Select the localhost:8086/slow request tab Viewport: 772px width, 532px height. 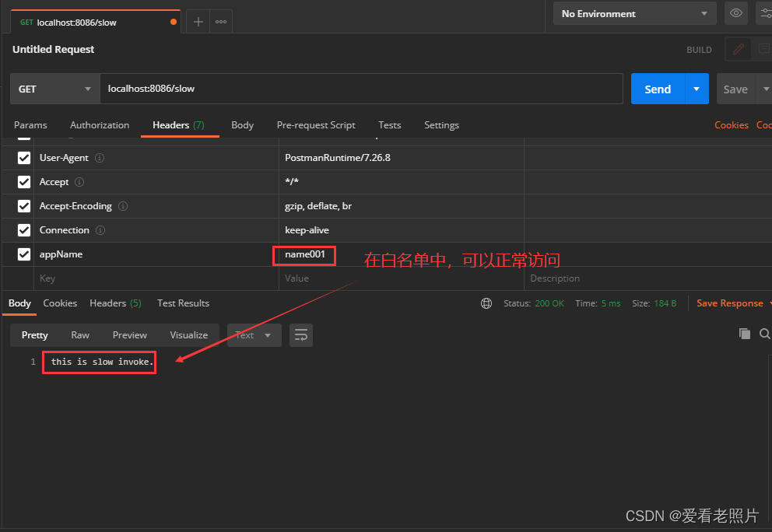click(96, 22)
